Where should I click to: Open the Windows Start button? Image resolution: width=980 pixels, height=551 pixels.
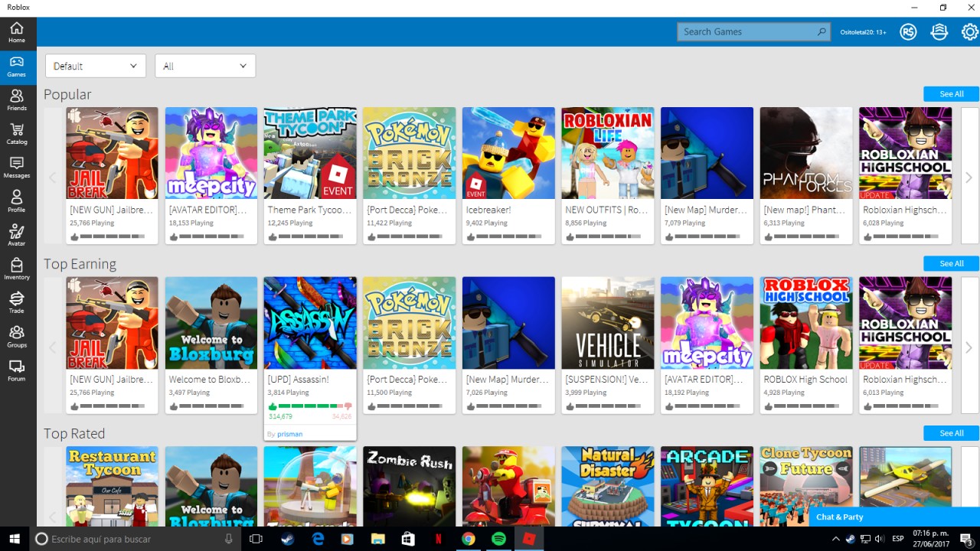(14, 539)
